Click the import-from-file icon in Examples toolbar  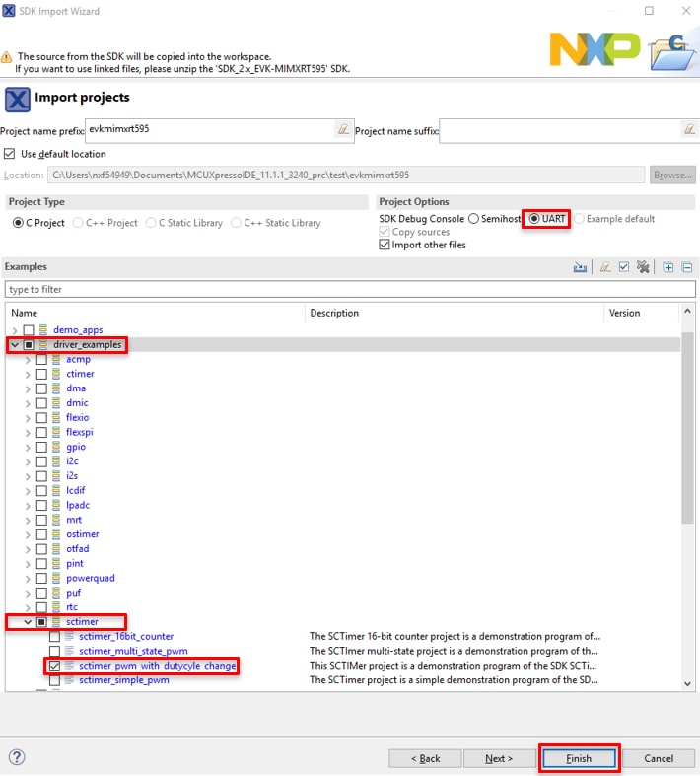click(581, 267)
